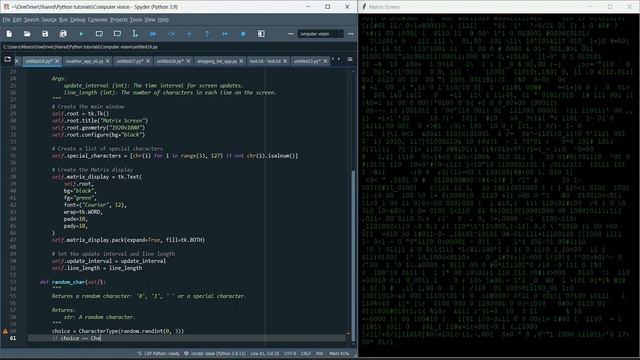Run the file with green play icon
The height and width of the screenshot is (360, 640).
click(81, 34)
